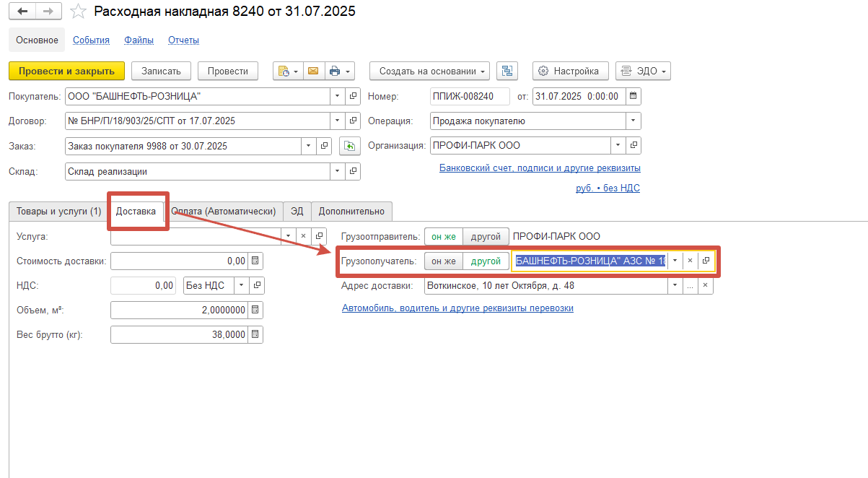868x478 pixels.
Task: Open the 'Создать на основании' dropdown
Action: [x=430, y=71]
